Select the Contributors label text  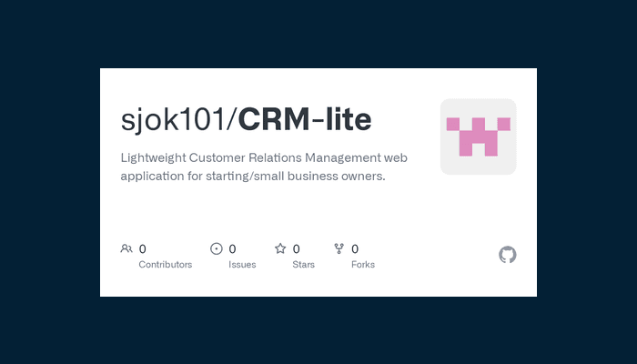(165, 265)
